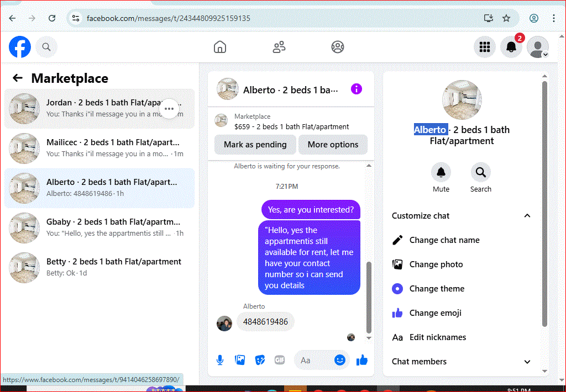Open the Menu grid icon

point(484,47)
